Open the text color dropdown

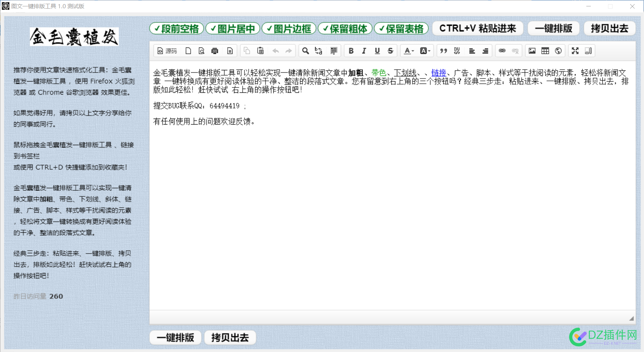[x=409, y=51]
